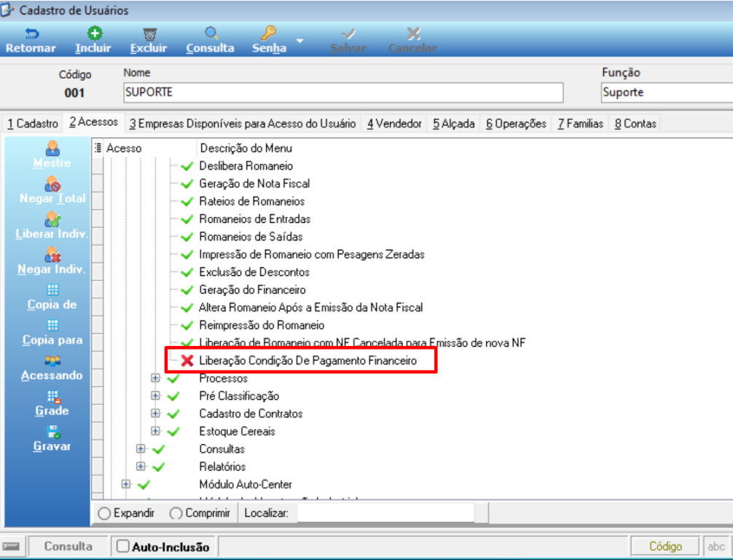
Task: Click the Cadastro de Usuários window icon
Action: coord(7,9)
